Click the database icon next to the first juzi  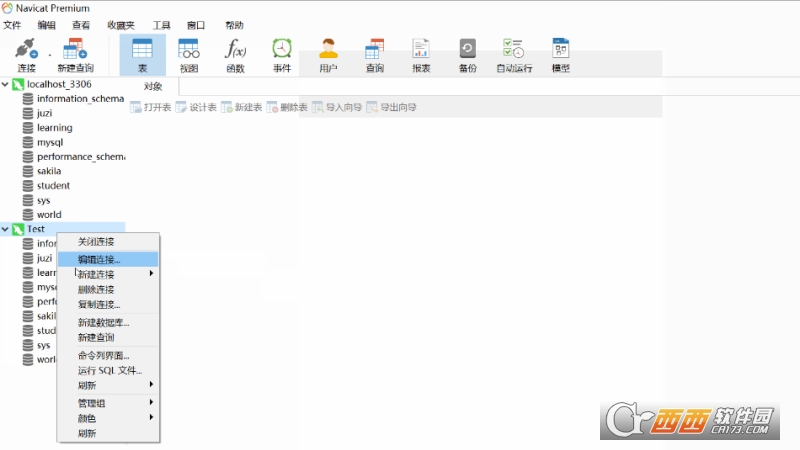28,113
